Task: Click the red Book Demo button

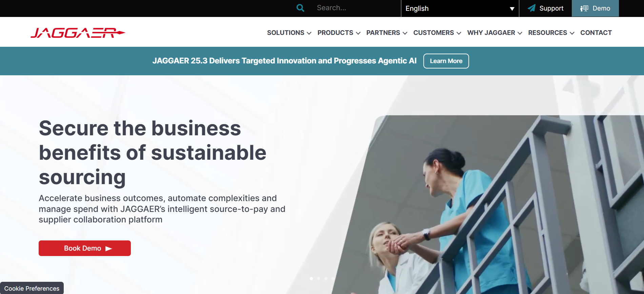Action: 85,248
